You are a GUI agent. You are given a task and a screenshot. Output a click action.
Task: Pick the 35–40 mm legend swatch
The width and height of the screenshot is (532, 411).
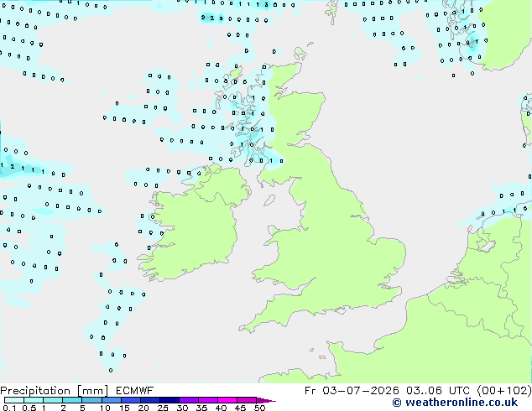click(x=208, y=400)
